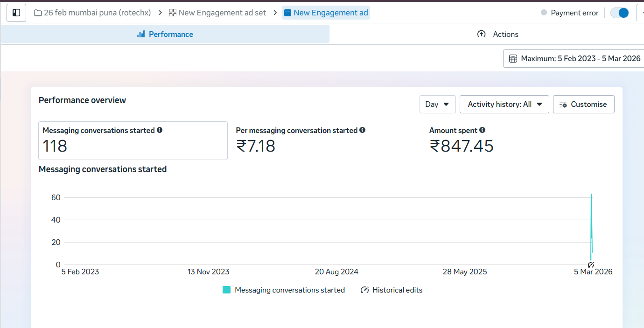The image size is (644, 328).
Task: Expand the Activity history: All dropdown
Action: click(504, 104)
